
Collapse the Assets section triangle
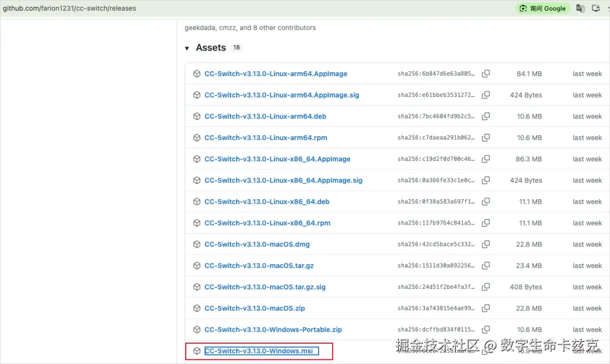(187, 48)
